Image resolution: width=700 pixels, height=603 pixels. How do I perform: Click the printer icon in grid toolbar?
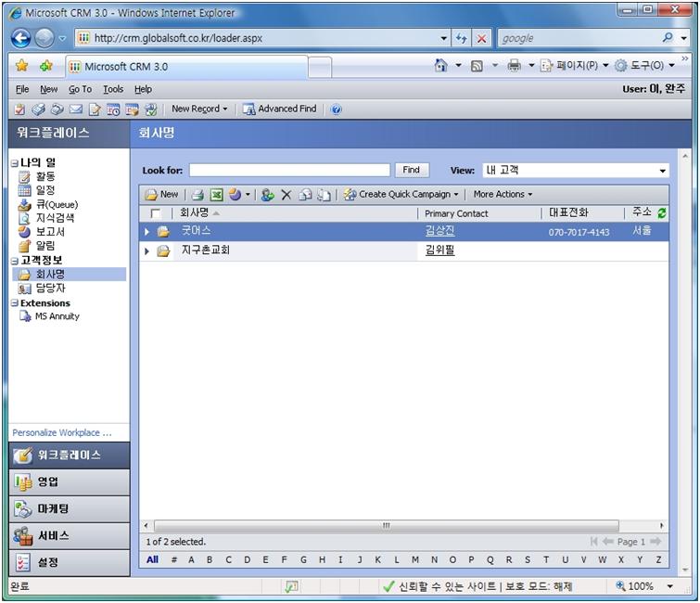click(197, 195)
